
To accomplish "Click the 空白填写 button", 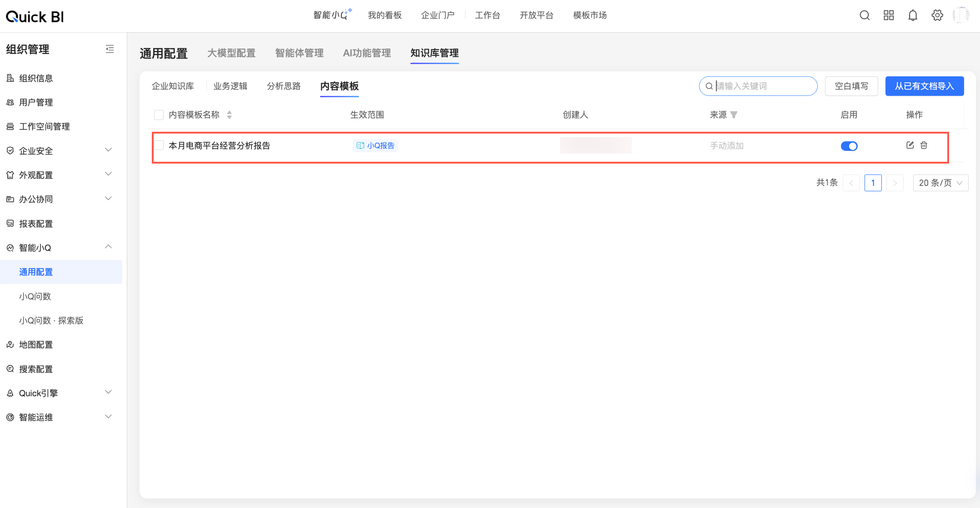I will [x=851, y=86].
